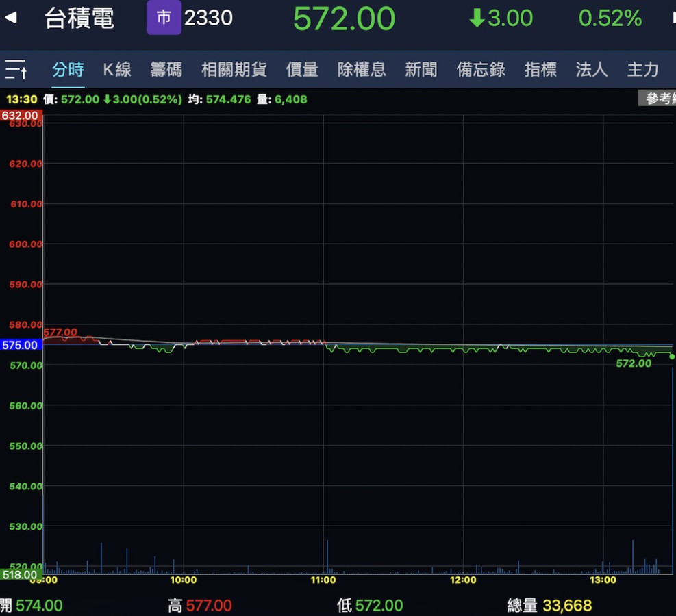Click the total volume 33,668
This screenshot has height=616, width=676.
point(567,606)
